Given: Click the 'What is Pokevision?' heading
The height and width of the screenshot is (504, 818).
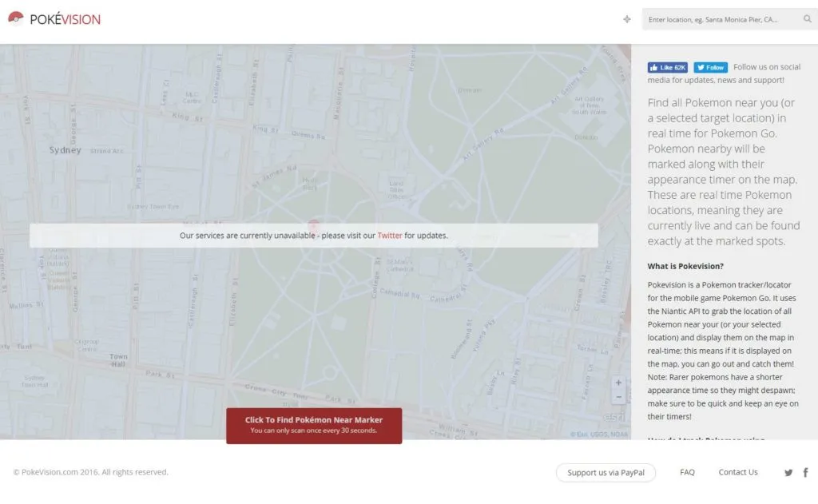Looking at the screenshot, I should [x=685, y=266].
